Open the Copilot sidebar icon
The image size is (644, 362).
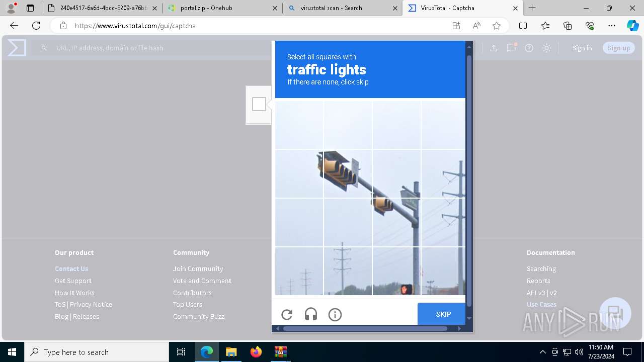click(633, 26)
